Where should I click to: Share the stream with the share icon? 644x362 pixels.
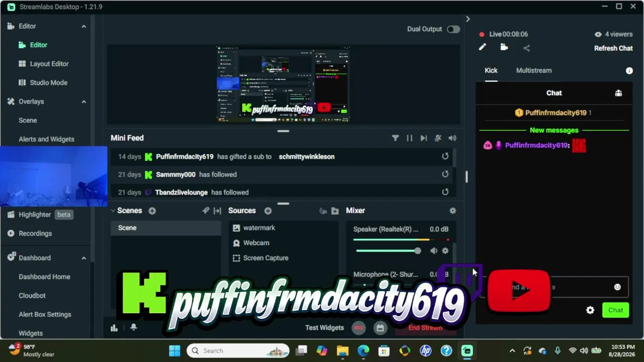527,48
